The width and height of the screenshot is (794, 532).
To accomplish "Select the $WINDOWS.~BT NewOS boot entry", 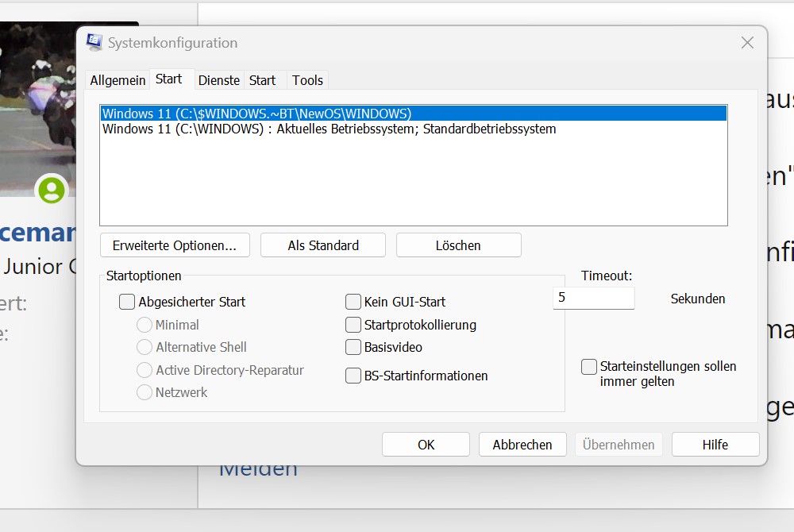I will click(413, 114).
